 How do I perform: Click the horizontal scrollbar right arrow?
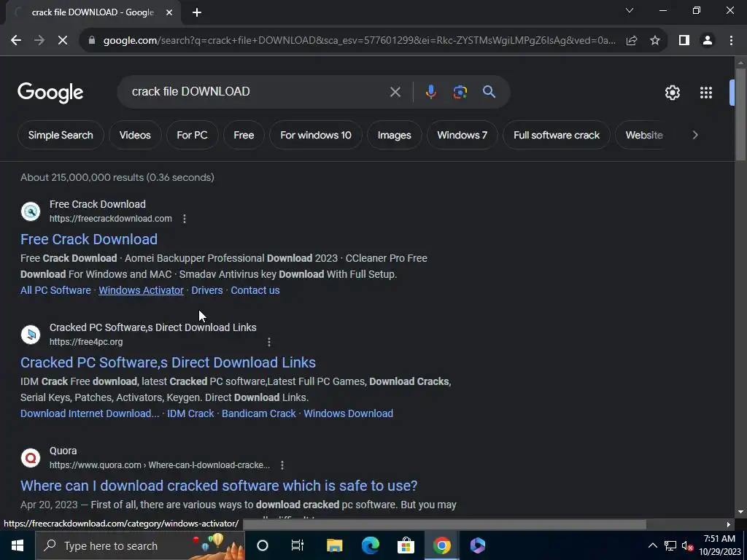pos(729,524)
